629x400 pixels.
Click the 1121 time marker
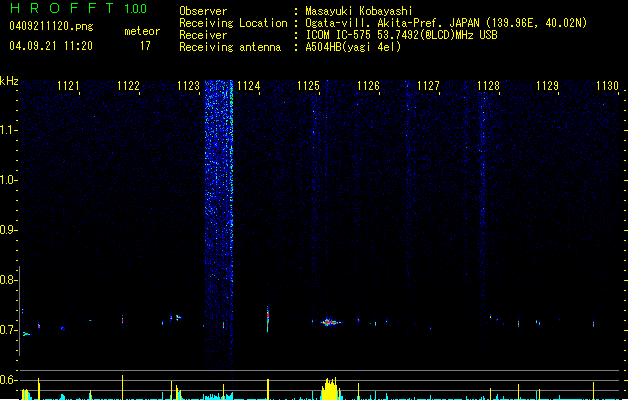click(68, 86)
